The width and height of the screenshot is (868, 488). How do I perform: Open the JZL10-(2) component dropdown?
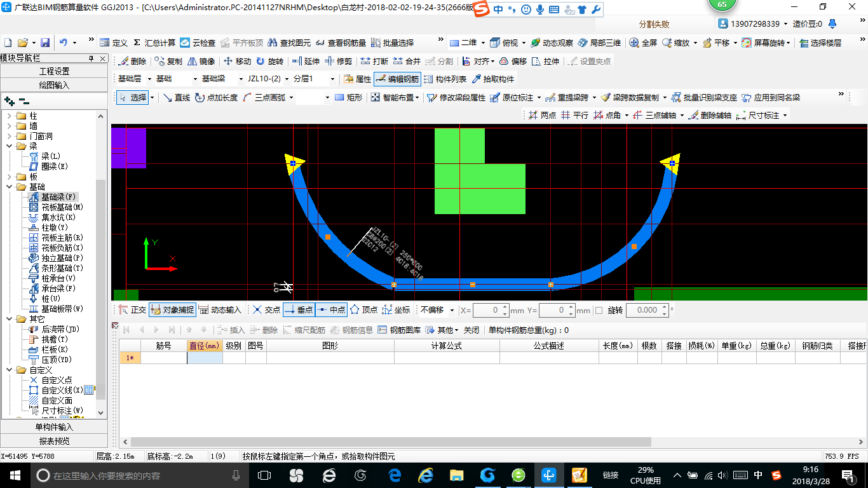[287, 79]
